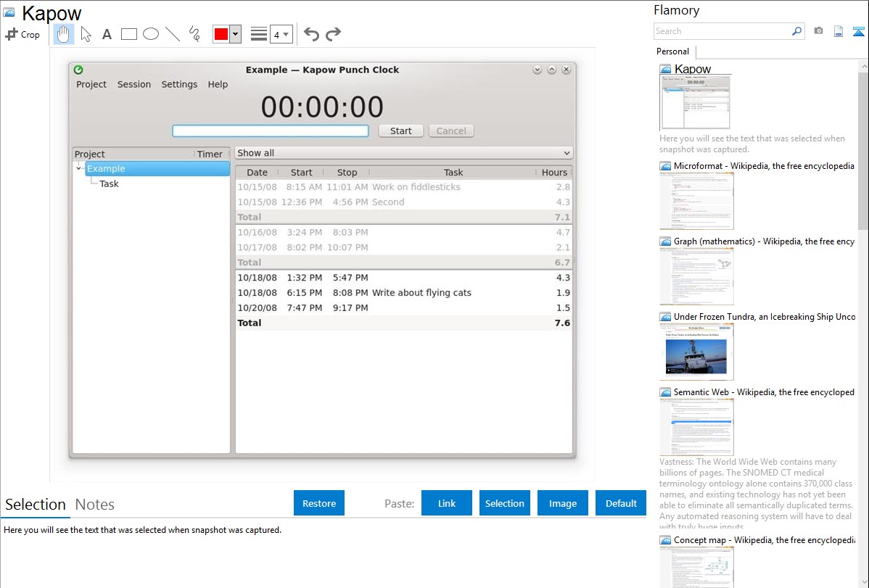Click the camera capture icon

818,31
